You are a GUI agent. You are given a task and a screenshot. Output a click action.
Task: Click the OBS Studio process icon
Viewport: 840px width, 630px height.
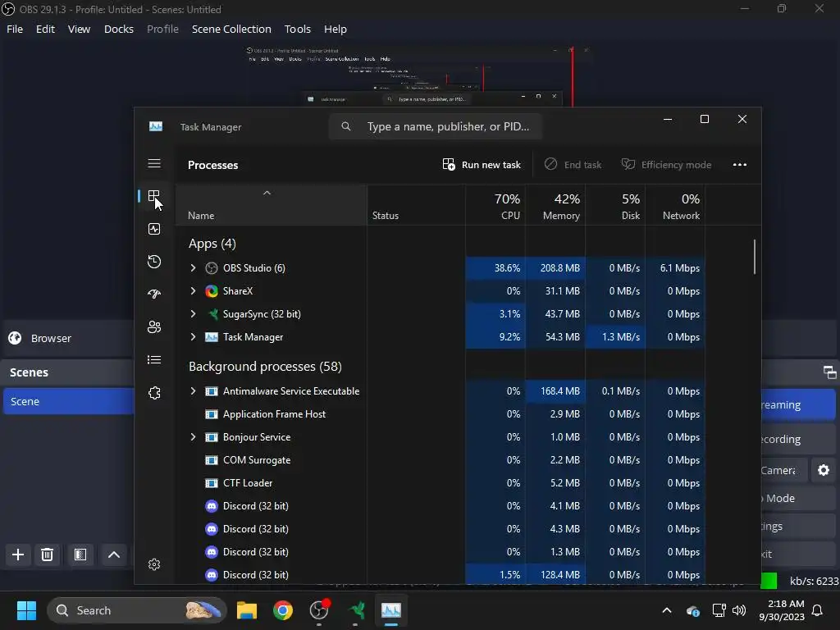(x=212, y=268)
